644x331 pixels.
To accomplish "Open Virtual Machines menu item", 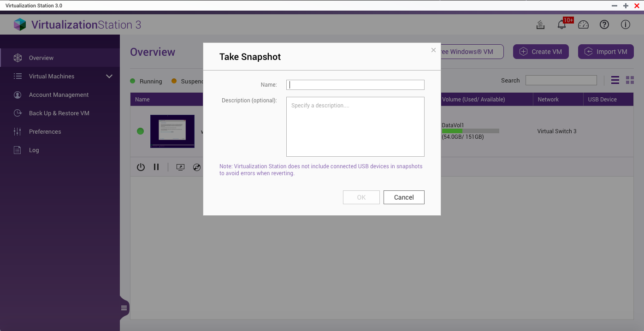I will 60,76.
